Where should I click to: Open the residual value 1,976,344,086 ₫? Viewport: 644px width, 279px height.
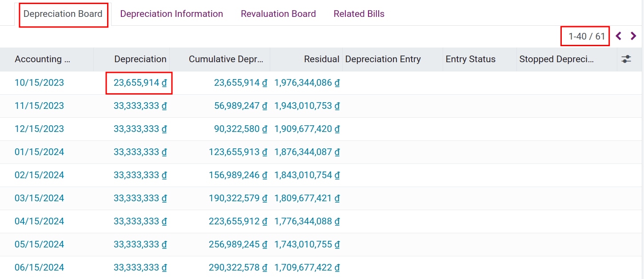pos(307,83)
